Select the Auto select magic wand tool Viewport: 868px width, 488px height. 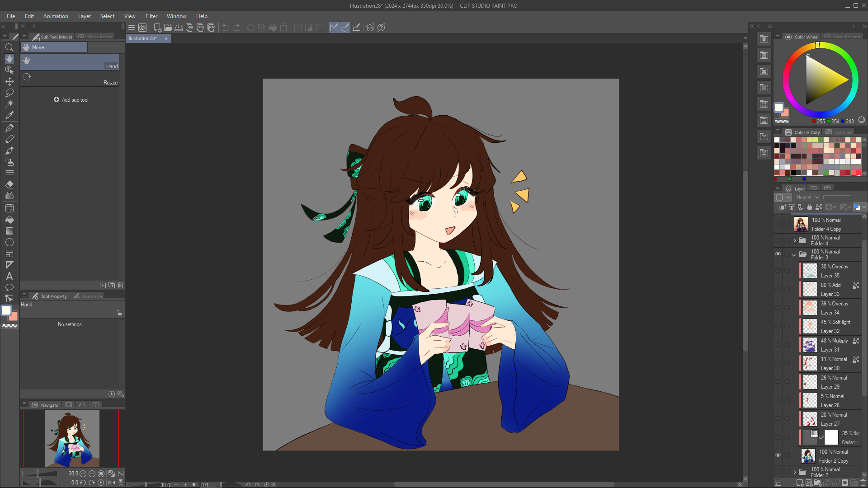coord(9,104)
